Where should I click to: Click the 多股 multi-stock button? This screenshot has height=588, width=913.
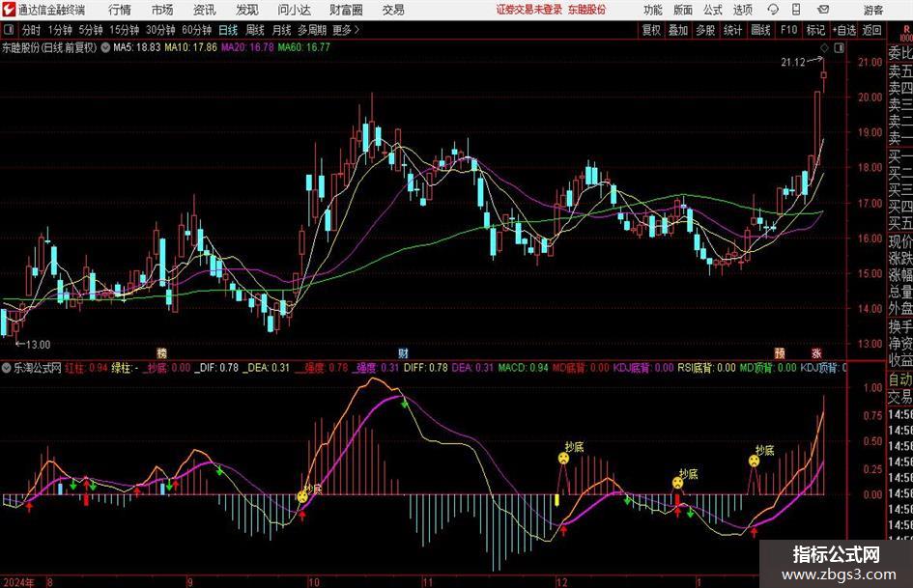[705, 30]
